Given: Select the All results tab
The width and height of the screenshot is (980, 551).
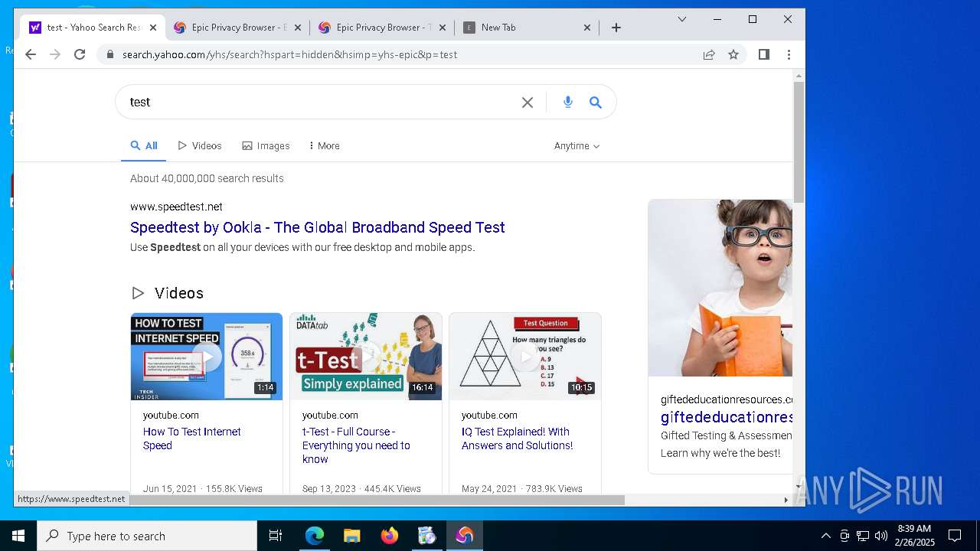Looking at the screenshot, I should click(144, 145).
